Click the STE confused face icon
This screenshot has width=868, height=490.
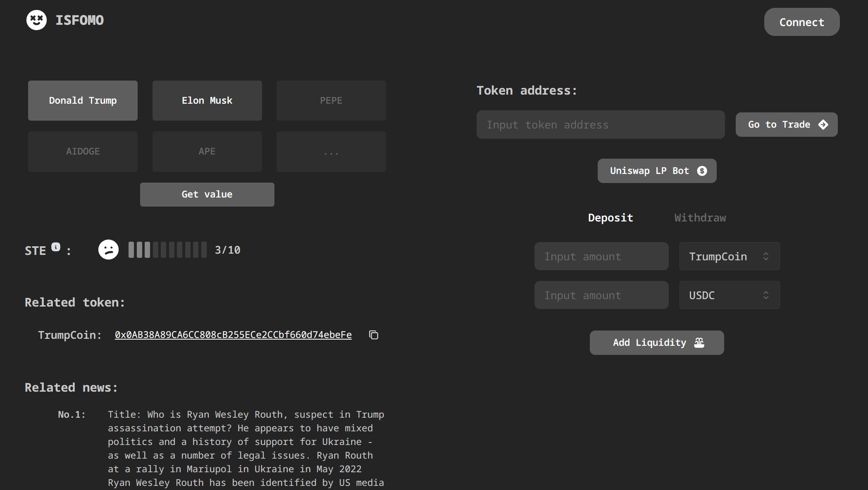108,250
